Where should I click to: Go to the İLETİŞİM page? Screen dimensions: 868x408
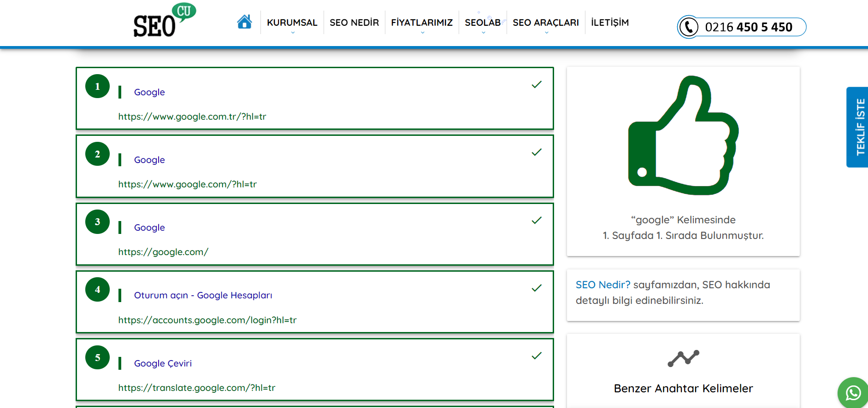[610, 23]
